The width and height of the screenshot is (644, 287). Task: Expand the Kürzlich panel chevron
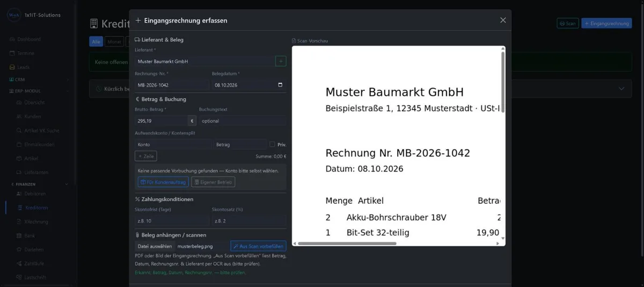click(x=621, y=89)
